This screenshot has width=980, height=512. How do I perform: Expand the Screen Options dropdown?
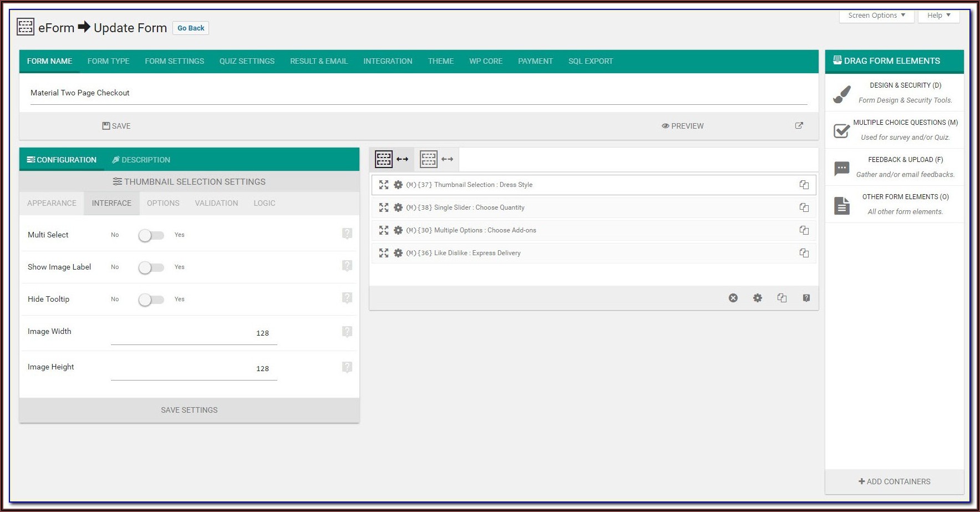click(x=876, y=16)
